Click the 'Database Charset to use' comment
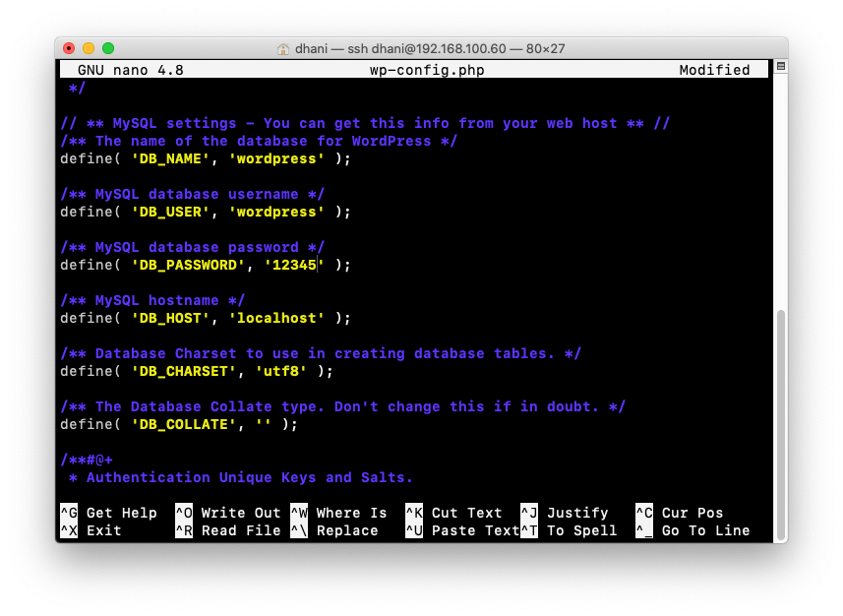843x616 pixels. coord(321,354)
